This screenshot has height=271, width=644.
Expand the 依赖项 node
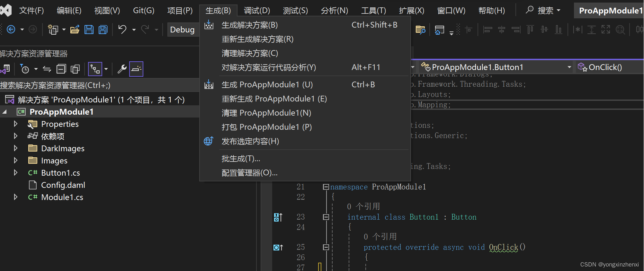point(15,136)
